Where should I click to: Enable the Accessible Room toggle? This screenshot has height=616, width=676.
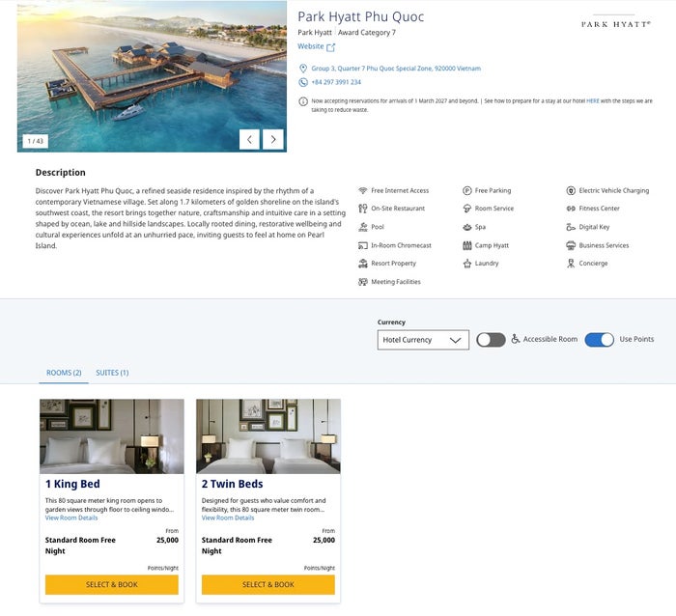pyautogui.click(x=491, y=340)
